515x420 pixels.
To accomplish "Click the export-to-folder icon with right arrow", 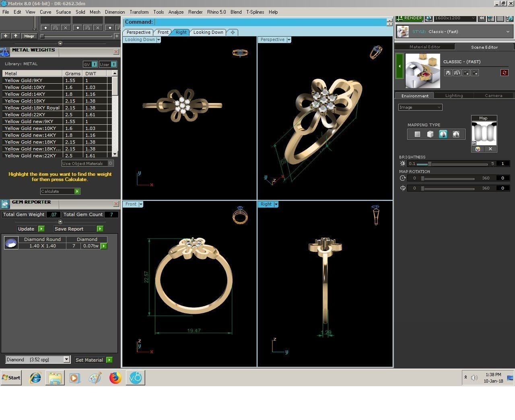I will [466, 72].
